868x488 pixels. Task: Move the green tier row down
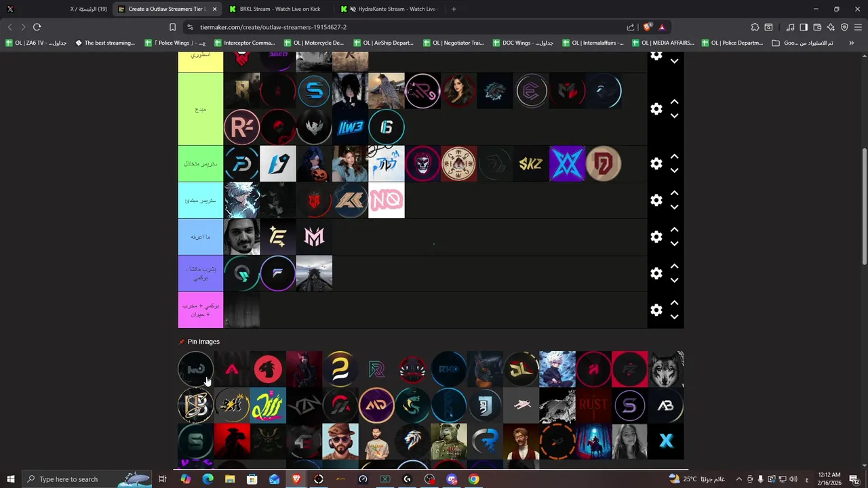(674, 171)
